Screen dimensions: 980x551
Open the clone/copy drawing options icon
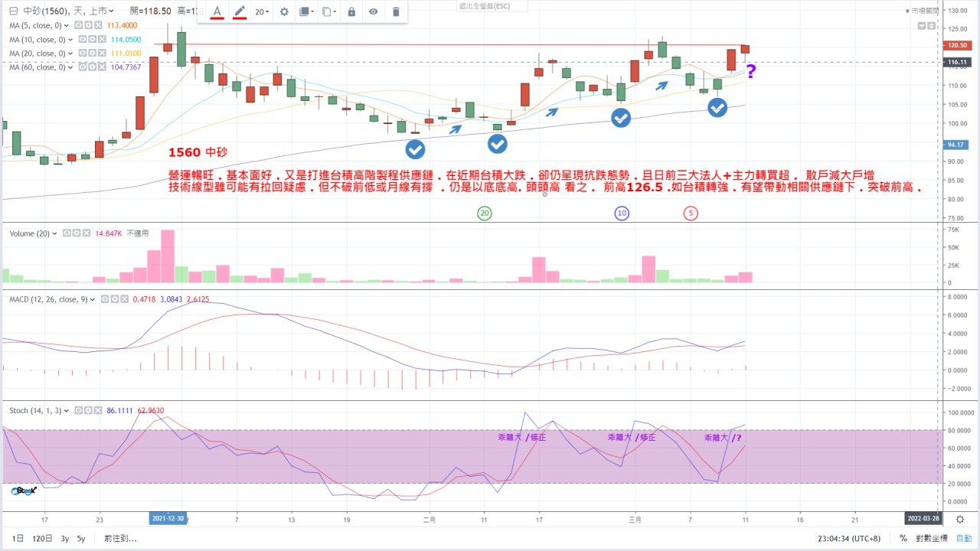(x=328, y=11)
